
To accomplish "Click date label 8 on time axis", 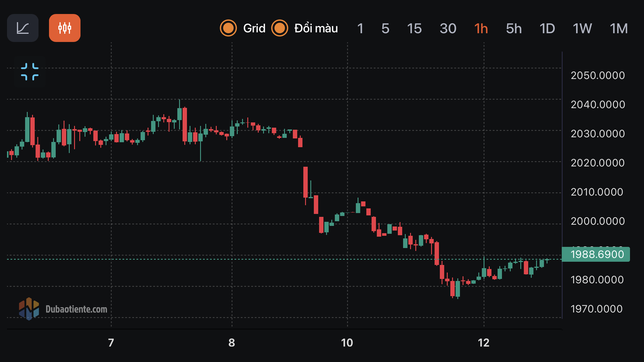I will pyautogui.click(x=232, y=343).
